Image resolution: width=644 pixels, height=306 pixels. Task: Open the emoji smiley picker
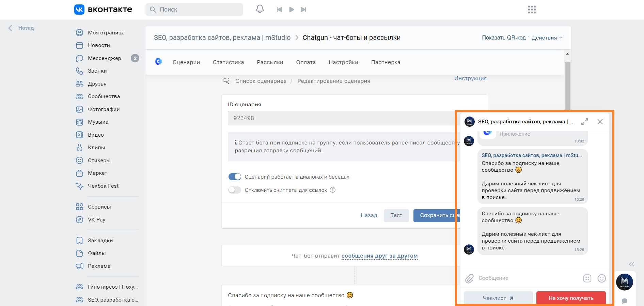pyautogui.click(x=602, y=278)
